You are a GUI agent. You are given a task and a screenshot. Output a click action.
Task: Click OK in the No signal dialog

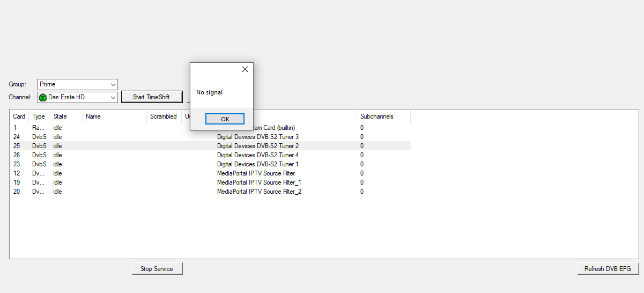225,119
